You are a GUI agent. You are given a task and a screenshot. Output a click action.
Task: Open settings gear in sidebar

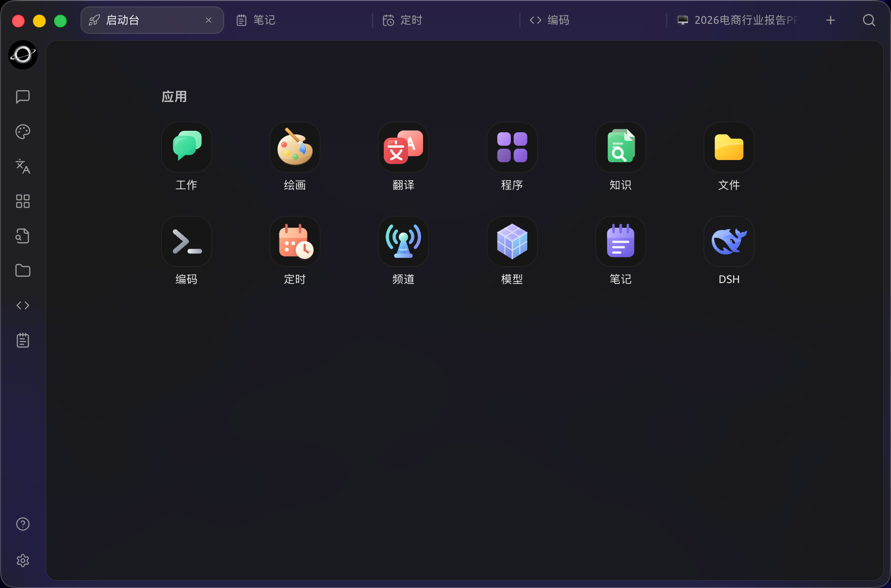(x=23, y=561)
